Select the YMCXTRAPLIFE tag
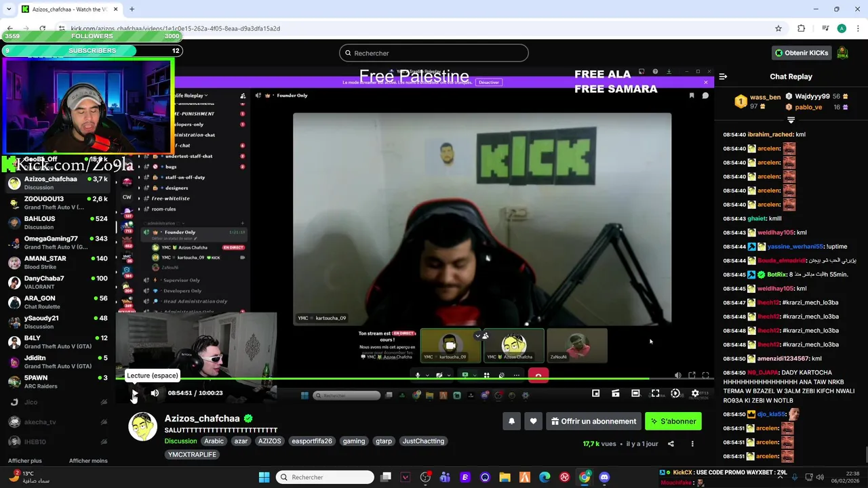Screen dimensions: 868x488 point(192,455)
